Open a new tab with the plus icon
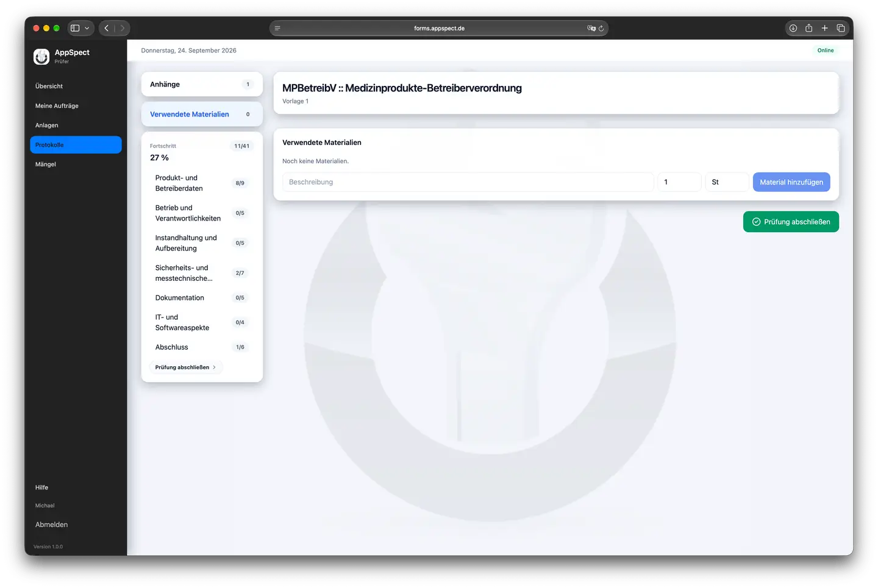Screen dimensions: 878x588 824,28
